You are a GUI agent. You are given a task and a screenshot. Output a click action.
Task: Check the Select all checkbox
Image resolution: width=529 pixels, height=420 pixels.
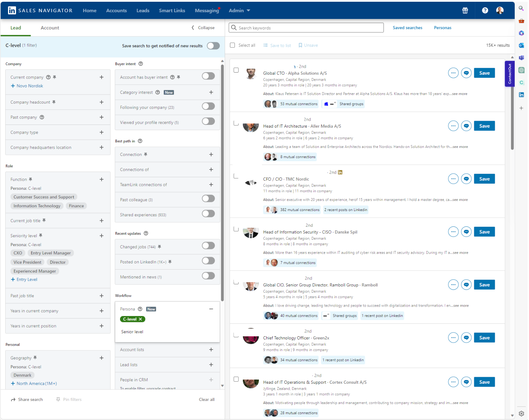tap(232, 45)
